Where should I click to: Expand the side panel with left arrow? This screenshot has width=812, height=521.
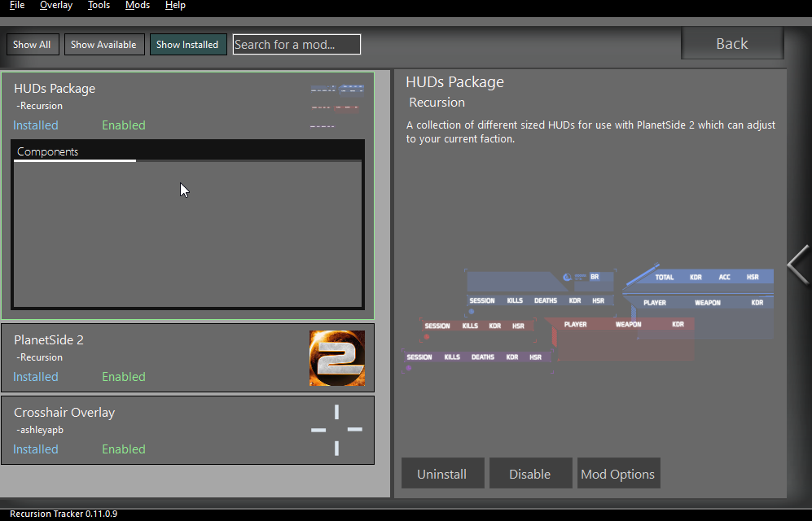click(798, 265)
